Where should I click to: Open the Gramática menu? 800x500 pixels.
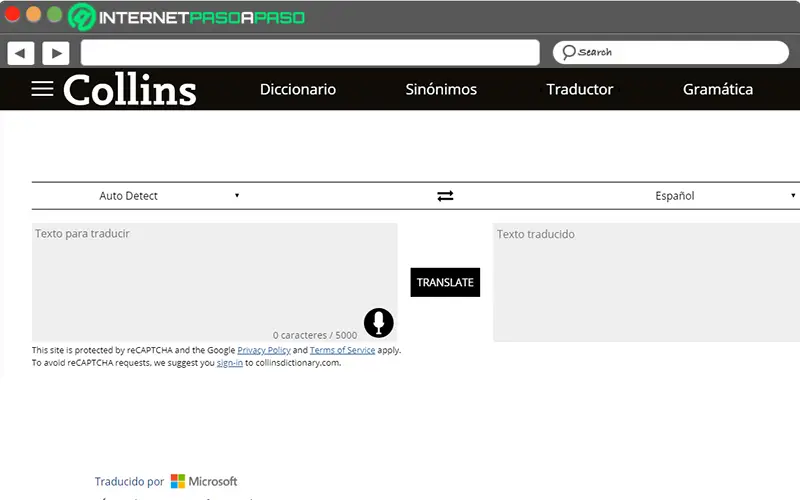point(718,89)
